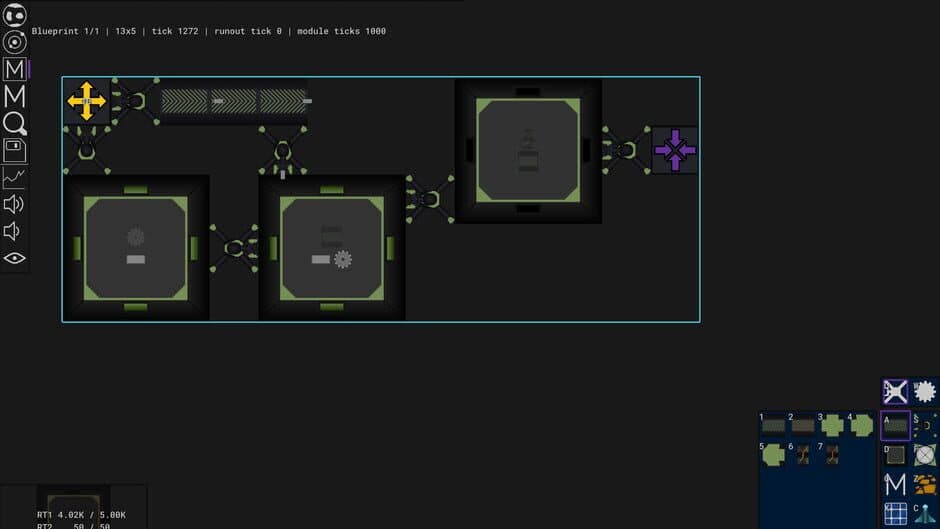Pick palette item 1 belt piece

[x=773, y=426]
